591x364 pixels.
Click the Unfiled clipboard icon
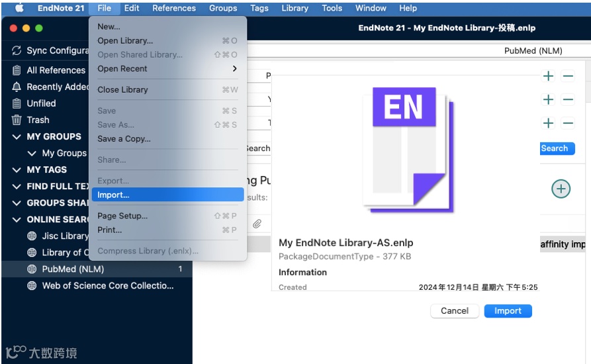(x=17, y=103)
